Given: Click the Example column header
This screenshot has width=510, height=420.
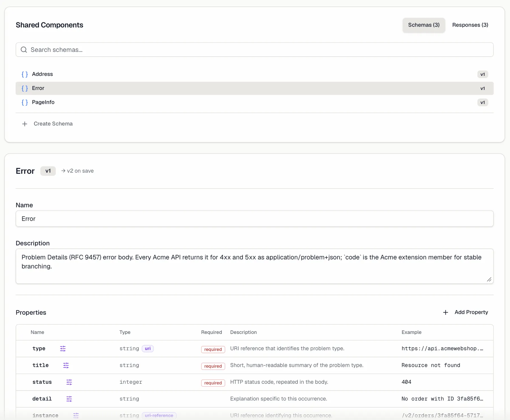Looking at the screenshot, I should pos(411,332).
